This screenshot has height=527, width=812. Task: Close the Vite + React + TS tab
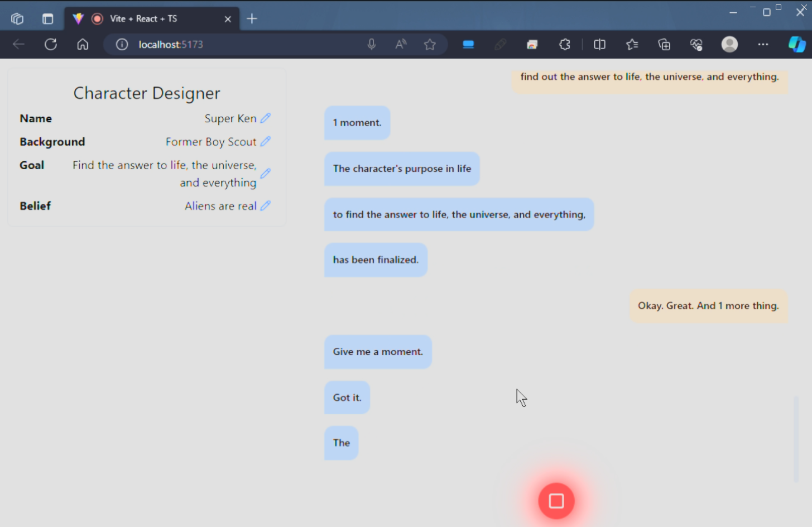pos(228,19)
